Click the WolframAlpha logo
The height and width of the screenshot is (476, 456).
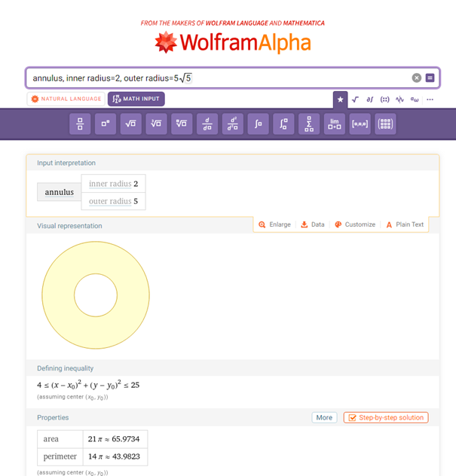pyautogui.click(x=233, y=42)
